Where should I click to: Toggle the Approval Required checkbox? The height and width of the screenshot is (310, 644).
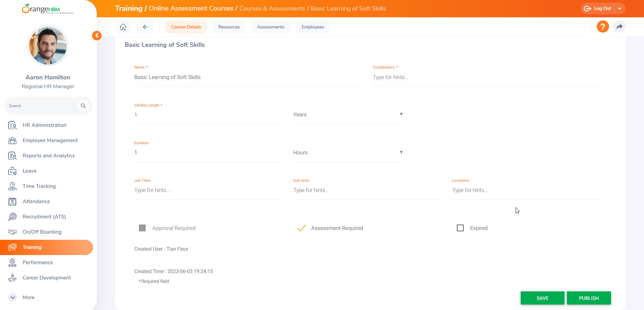(x=142, y=228)
